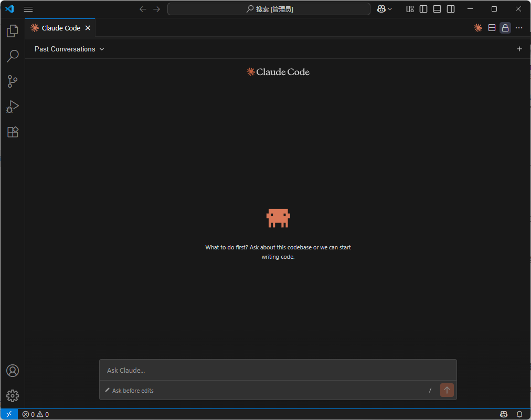Select the Claude Code tab

60,28
